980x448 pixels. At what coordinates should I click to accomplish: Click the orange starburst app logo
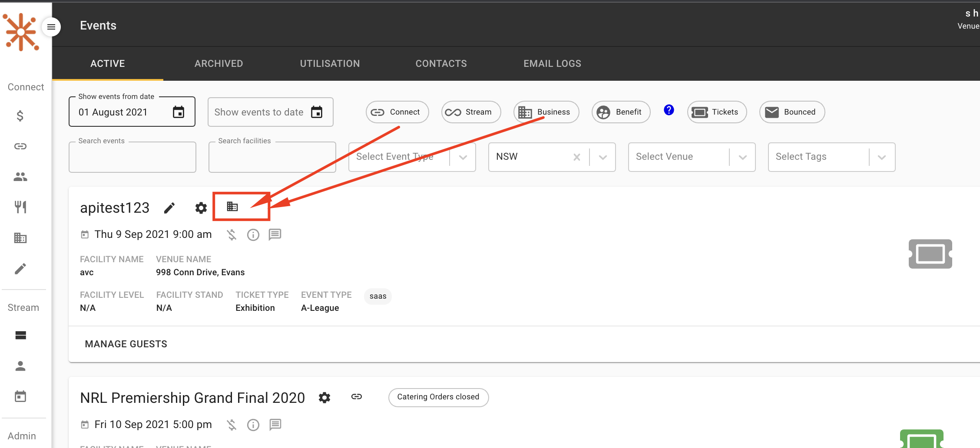(x=21, y=32)
